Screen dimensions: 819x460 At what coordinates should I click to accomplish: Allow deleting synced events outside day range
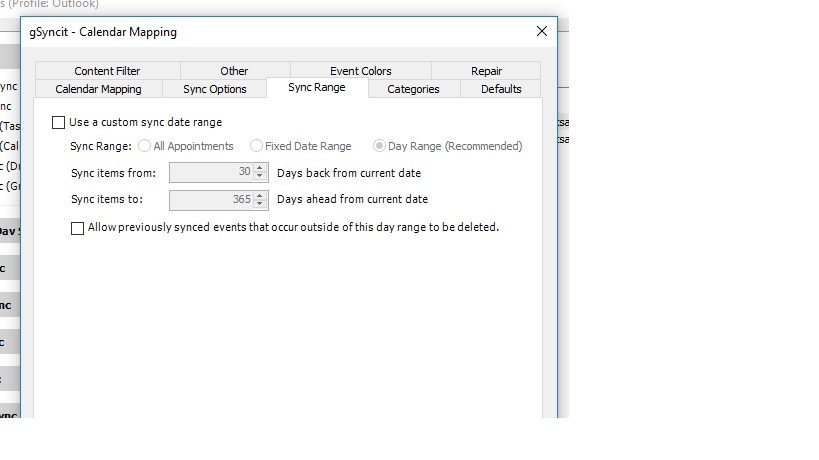tap(77, 228)
